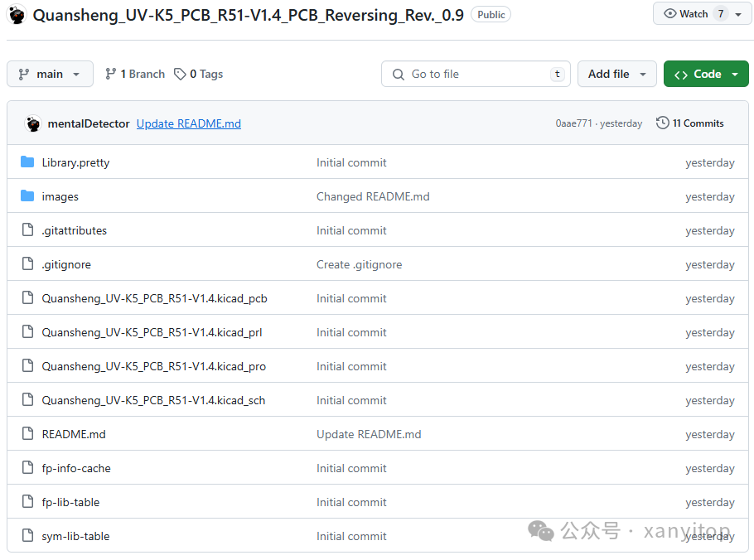
Task: Click the .gitattributes file icon
Action: coord(27,230)
